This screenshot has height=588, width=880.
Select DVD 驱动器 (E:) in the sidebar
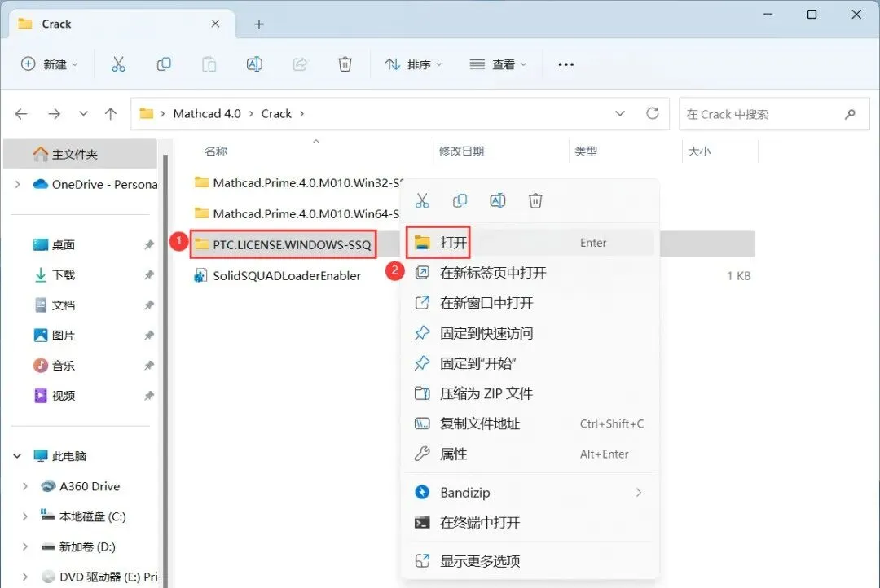click(x=100, y=577)
